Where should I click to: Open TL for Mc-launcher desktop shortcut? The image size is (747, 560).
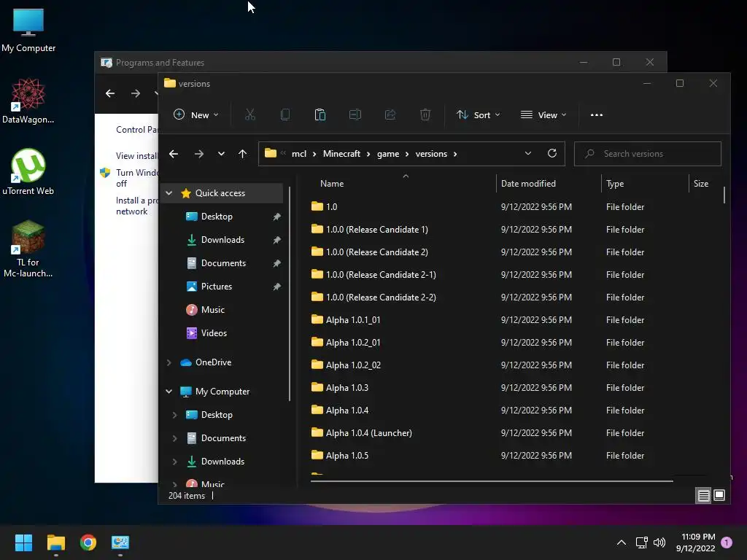coord(28,249)
